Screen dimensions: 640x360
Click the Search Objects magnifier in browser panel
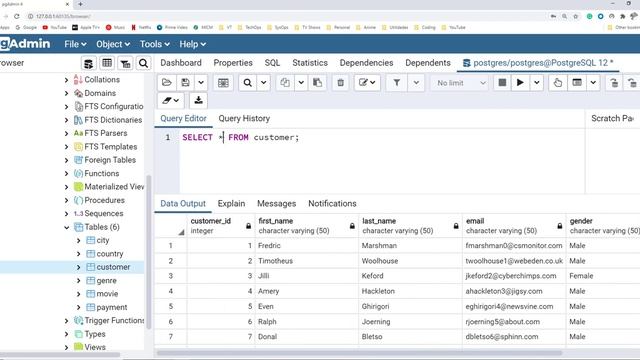(x=143, y=63)
